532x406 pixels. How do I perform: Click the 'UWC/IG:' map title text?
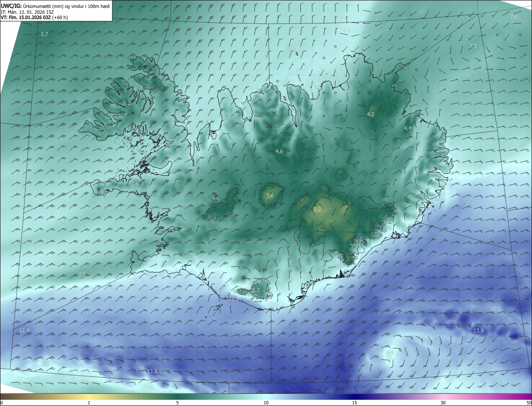(x=11, y=6)
